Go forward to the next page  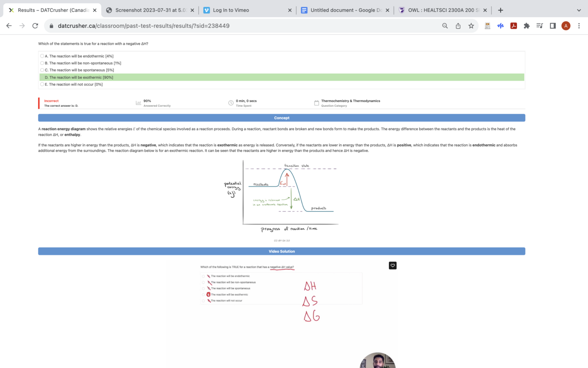[x=22, y=26]
